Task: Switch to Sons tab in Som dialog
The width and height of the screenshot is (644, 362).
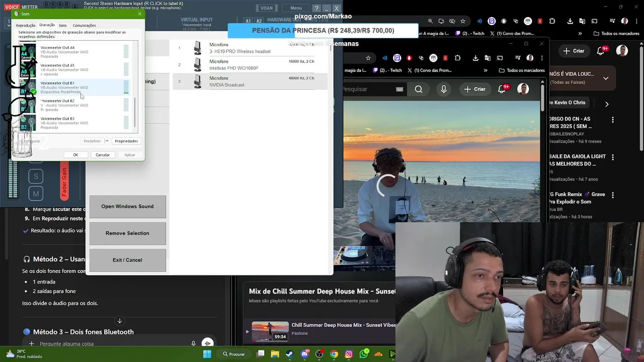Action: point(62,25)
